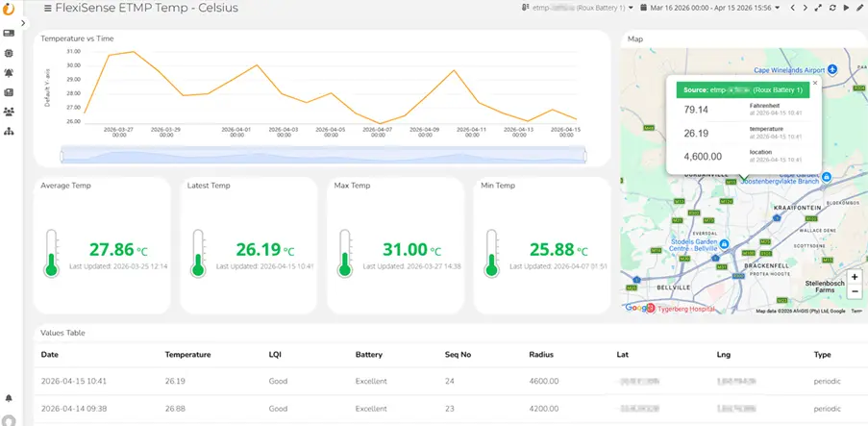The image size is (868, 426).
Task: Click the Lat column header
Action: pos(622,355)
